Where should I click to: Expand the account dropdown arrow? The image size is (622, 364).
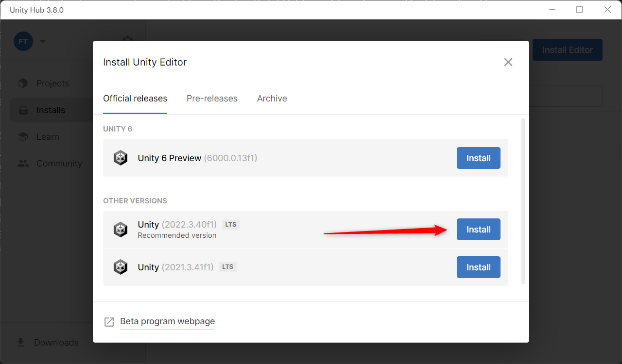point(43,42)
